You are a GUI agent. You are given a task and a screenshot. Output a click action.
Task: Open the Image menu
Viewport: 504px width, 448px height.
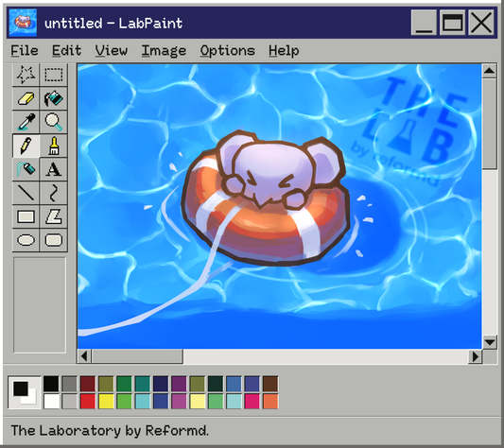(164, 51)
